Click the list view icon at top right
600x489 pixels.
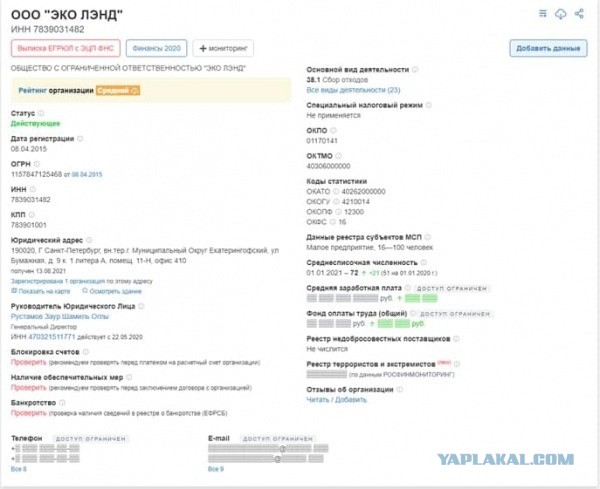coord(543,12)
